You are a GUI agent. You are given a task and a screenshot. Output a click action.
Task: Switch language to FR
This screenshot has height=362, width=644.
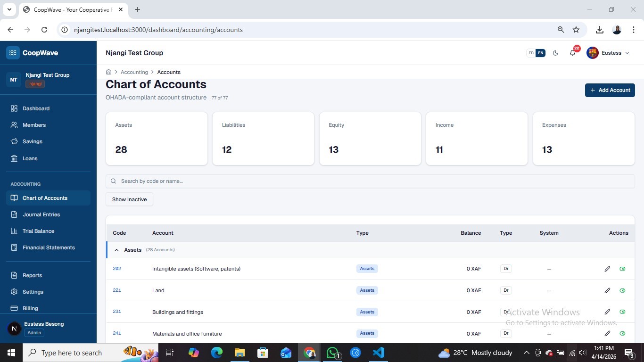pyautogui.click(x=531, y=53)
